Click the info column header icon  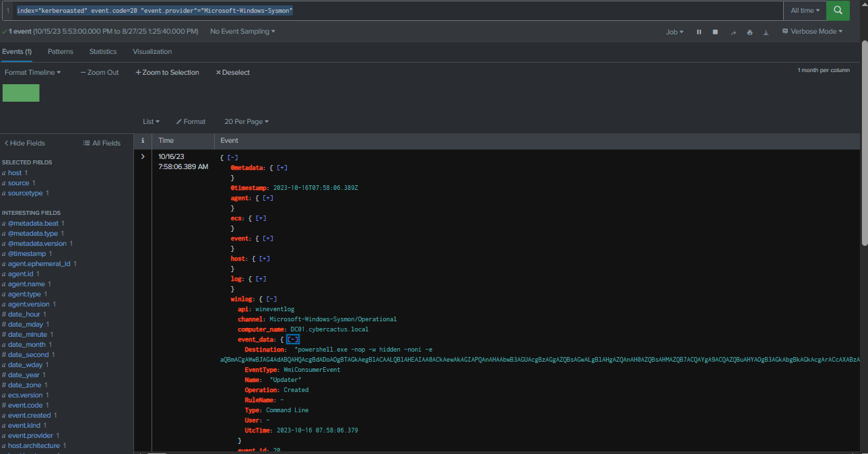pos(142,141)
